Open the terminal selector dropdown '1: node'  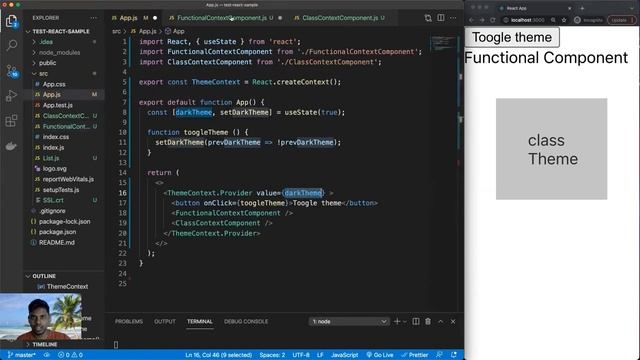[x=349, y=322]
